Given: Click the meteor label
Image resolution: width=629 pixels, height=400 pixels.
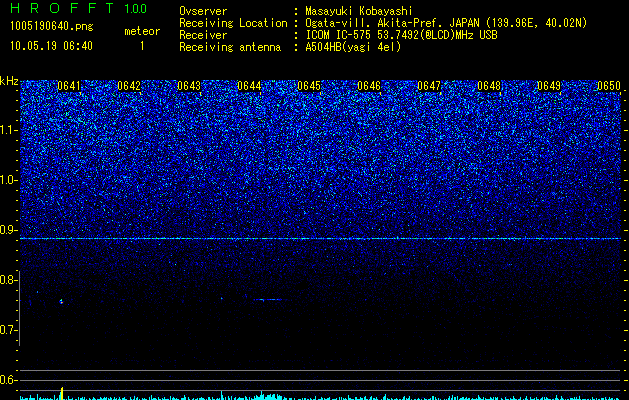Looking at the screenshot, I should click(142, 31).
